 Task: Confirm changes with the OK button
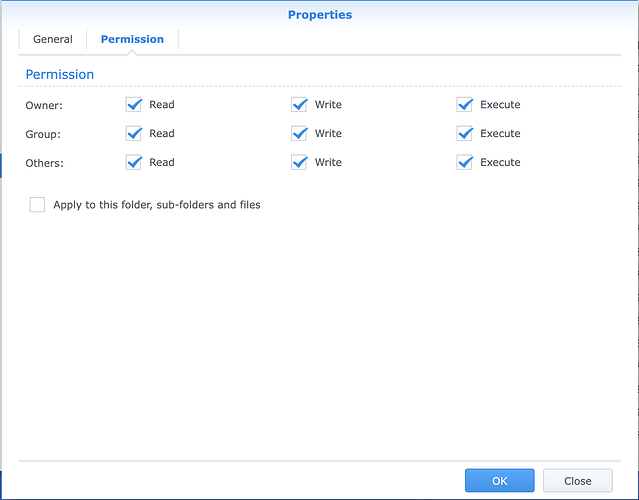pyautogui.click(x=500, y=480)
